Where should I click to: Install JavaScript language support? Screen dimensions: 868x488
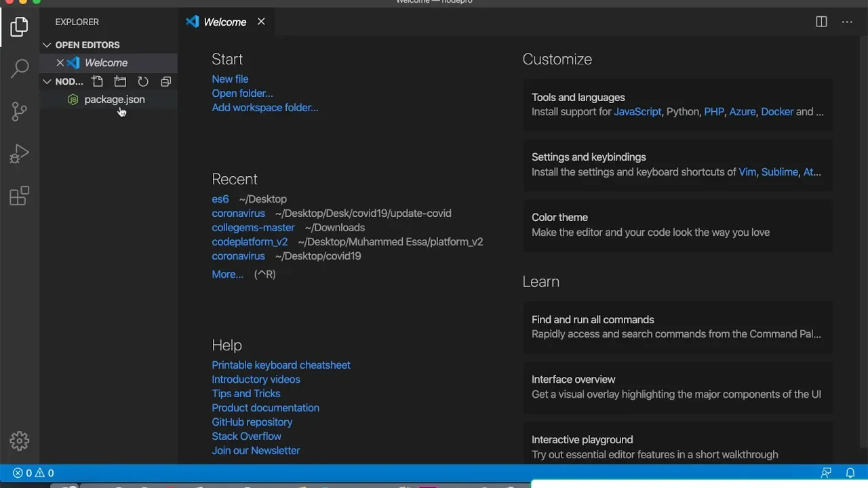(x=637, y=112)
